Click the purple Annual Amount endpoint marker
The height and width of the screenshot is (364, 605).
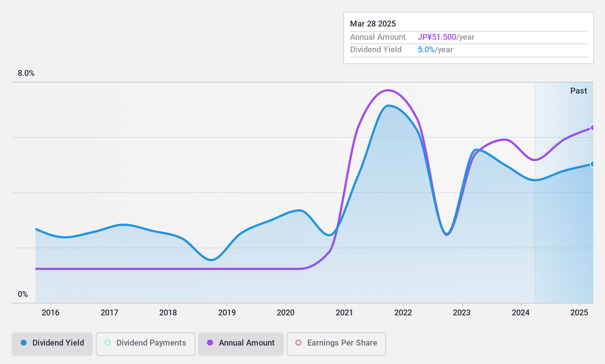(x=592, y=128)
